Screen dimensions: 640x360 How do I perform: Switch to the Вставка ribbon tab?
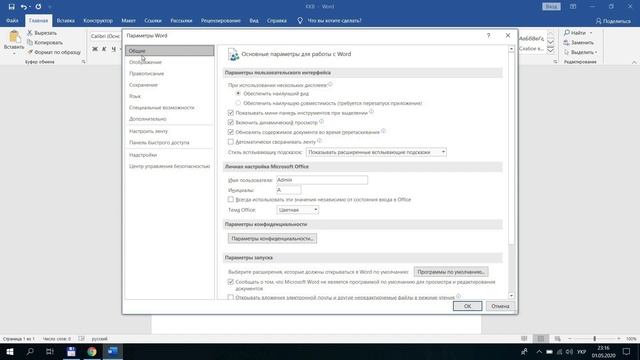point(65,21)
